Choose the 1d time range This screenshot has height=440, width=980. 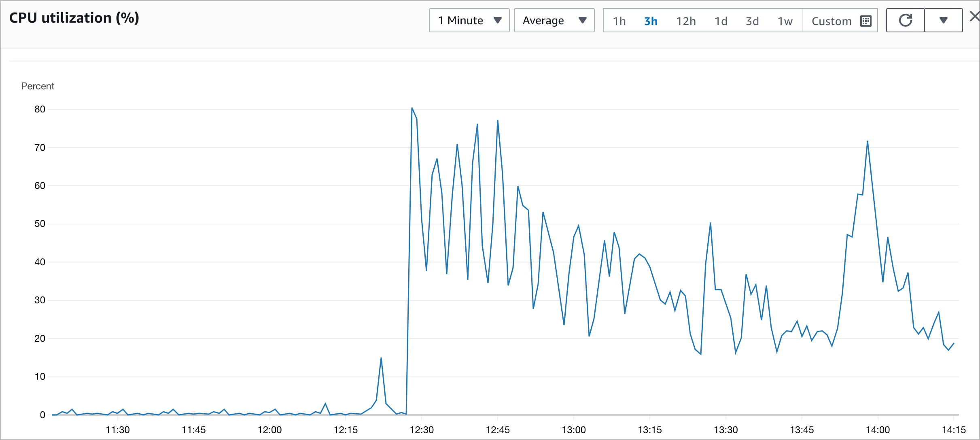pos(721,21)
